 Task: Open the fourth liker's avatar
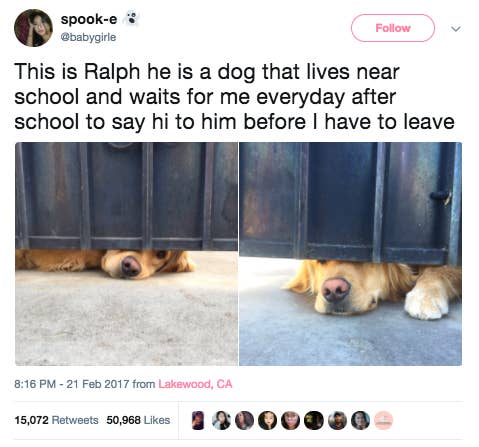click(268, 420)
